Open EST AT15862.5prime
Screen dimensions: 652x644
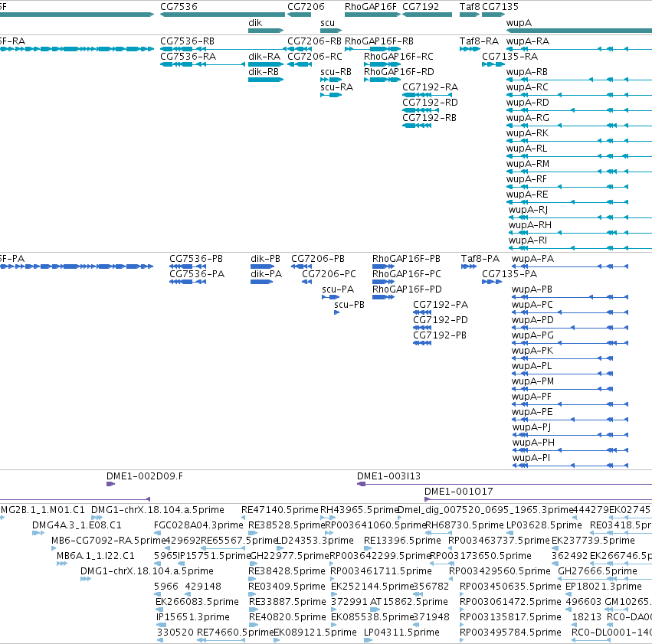click(x=374, y=610)
